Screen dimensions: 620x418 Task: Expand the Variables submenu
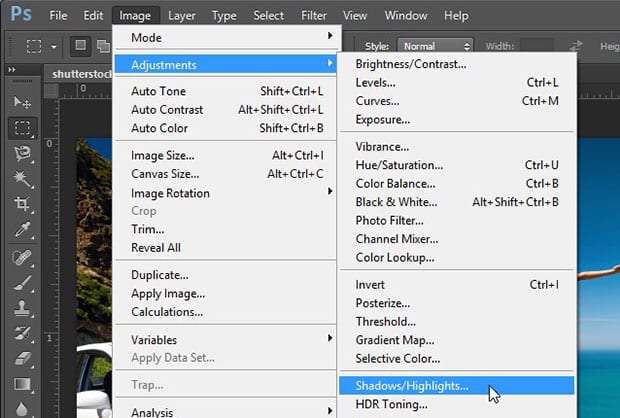coord(227,340)
